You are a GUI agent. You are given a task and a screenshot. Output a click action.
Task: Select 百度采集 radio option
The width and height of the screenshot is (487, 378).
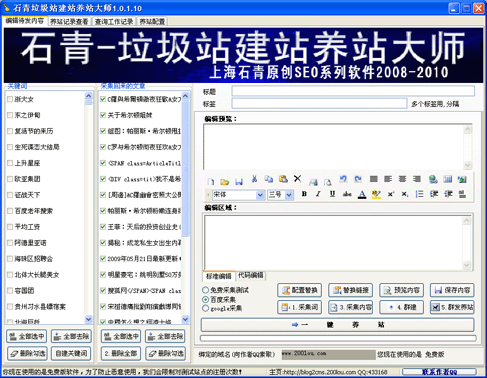click(206, 299)
